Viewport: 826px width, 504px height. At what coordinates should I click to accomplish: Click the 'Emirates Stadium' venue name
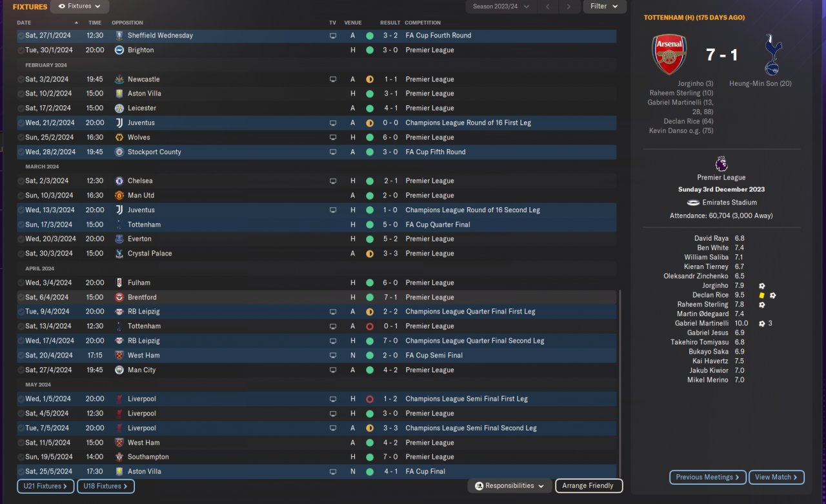click(729, 203)
